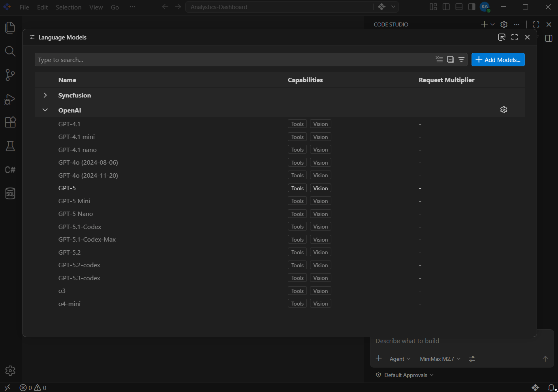558x392 pixels.
Task: Click the OpenAI provider settings gear
Action: click(504, 110)
